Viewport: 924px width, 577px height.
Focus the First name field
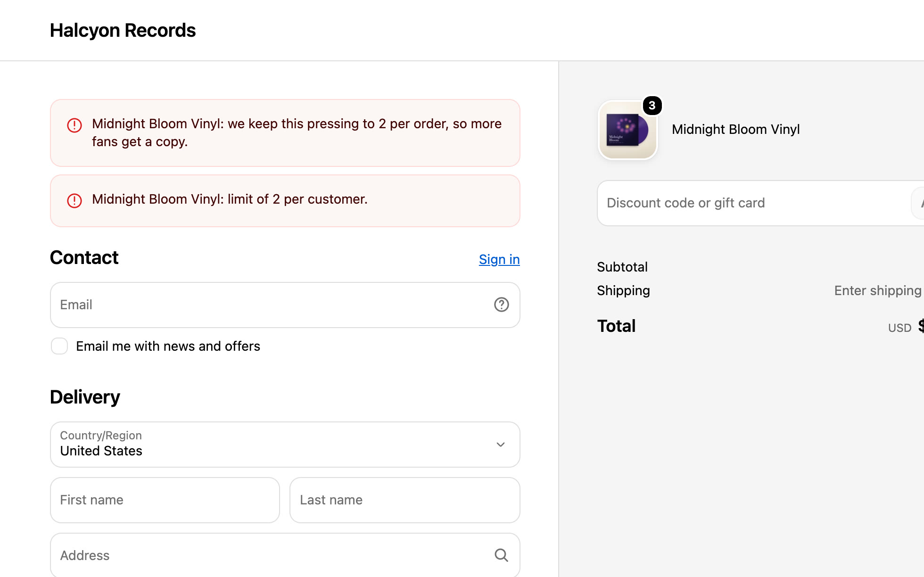click(165, 500)
